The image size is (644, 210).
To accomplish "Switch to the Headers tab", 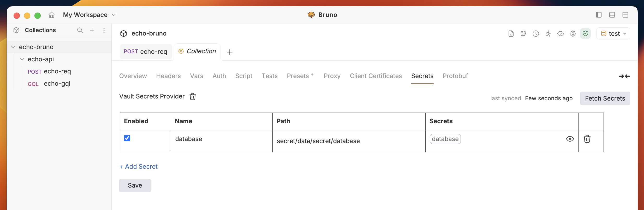I will pyautogui.click(x=169, y=76).
